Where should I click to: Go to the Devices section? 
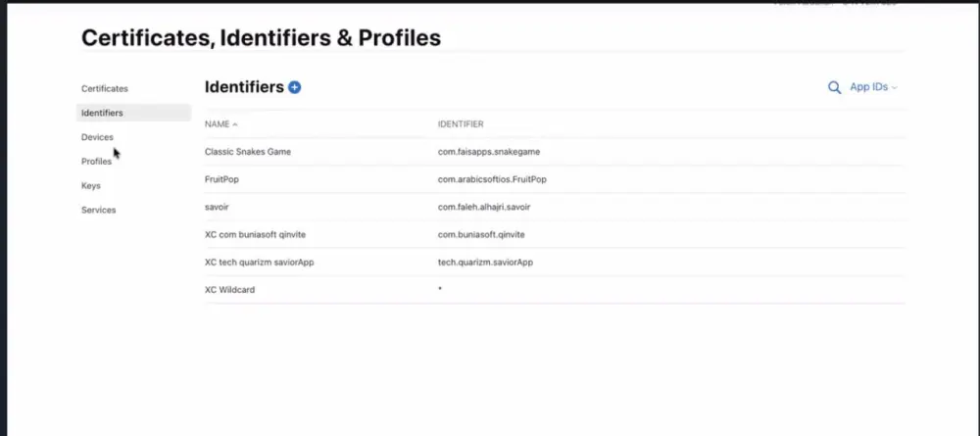97,137
